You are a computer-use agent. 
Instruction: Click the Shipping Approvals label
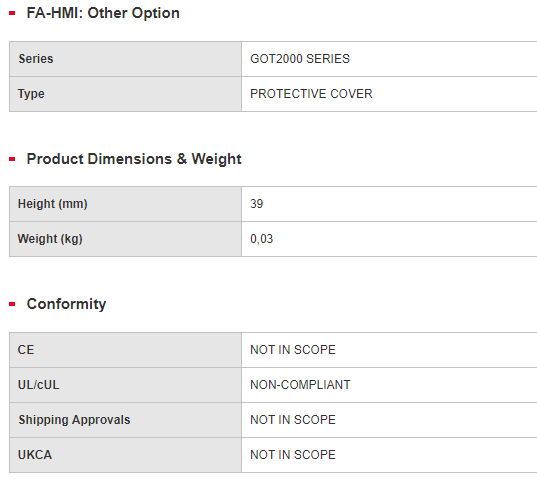[74, 420]
